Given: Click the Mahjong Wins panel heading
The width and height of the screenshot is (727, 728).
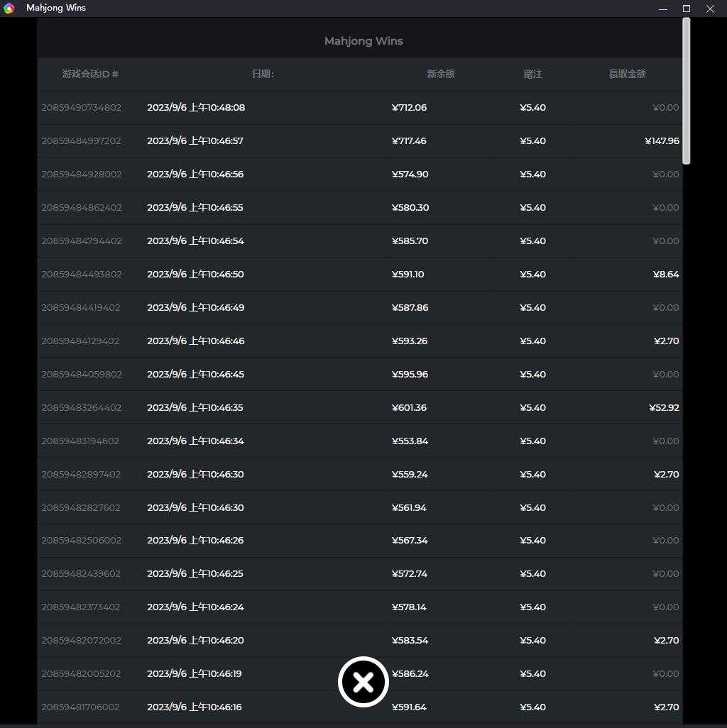Looking at the screenshot, I should pos(363,41).
